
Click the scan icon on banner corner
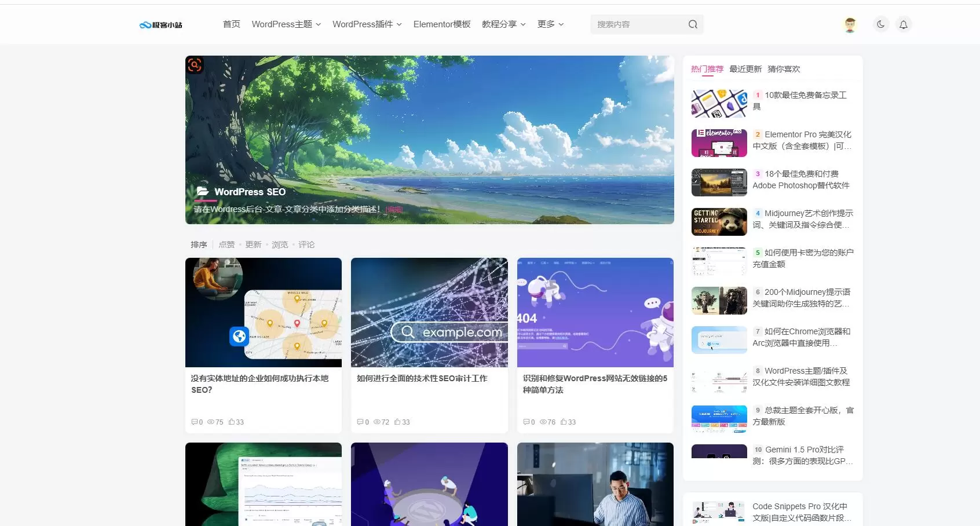[x=195, y=65]
